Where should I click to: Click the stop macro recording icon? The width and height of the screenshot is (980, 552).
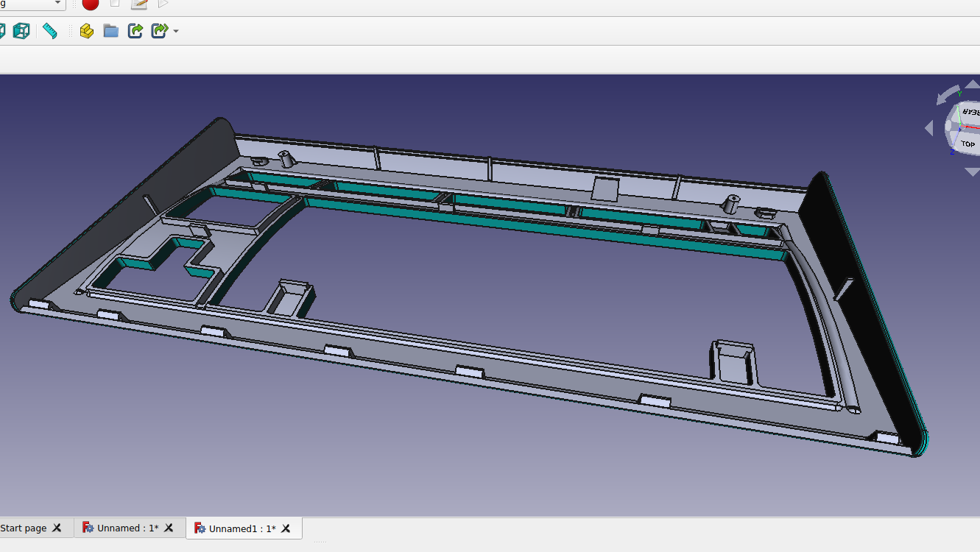(x=114, y=4)
